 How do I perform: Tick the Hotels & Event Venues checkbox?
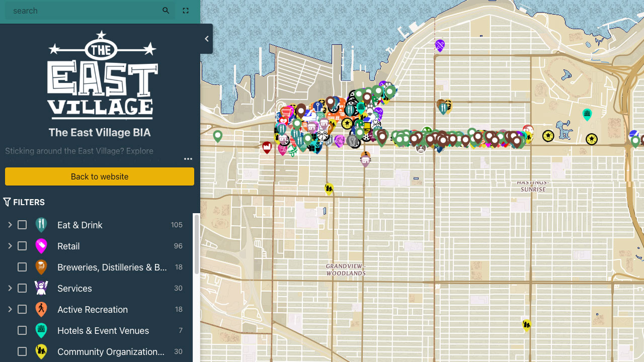(x=22, y=330)
